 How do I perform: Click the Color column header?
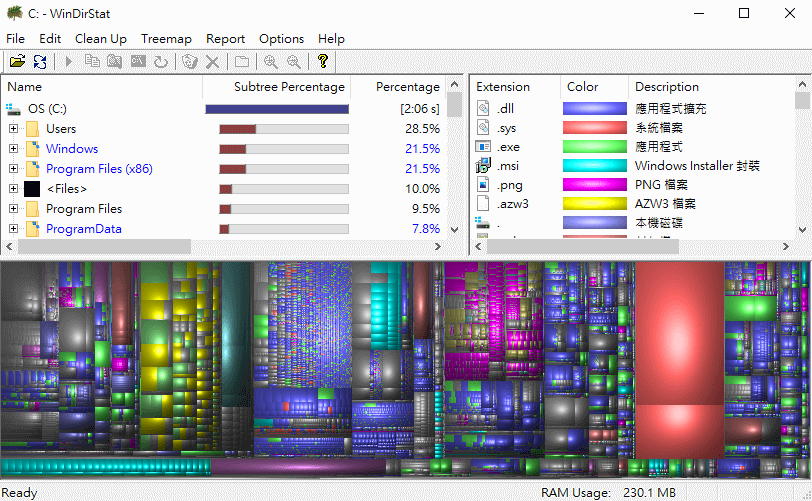[x=594, y=87]
